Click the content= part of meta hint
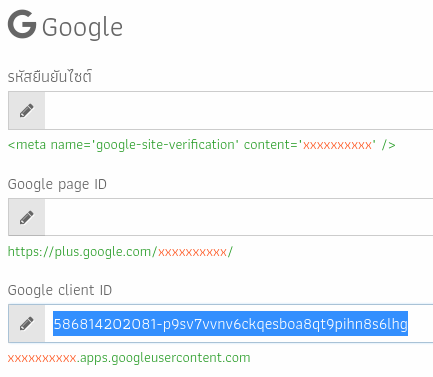 [273, 145]
